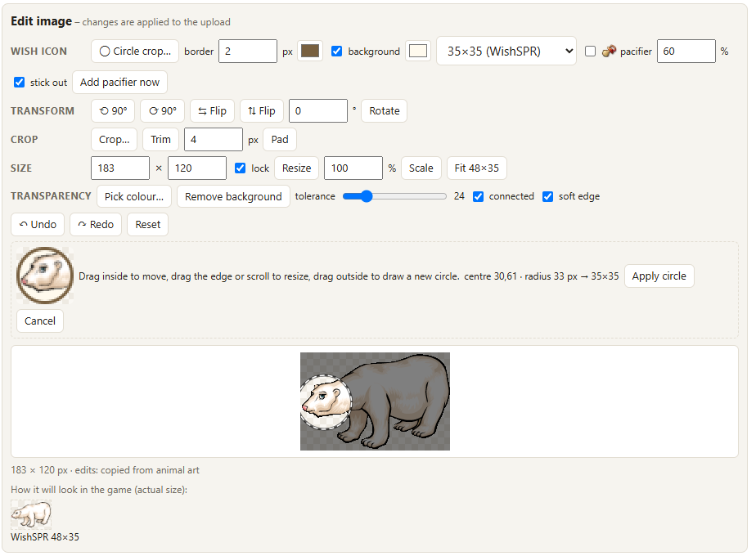This screenshot has height=556, width=756.
Task: Toggle the background checkbox
Action: click(337, 51)
